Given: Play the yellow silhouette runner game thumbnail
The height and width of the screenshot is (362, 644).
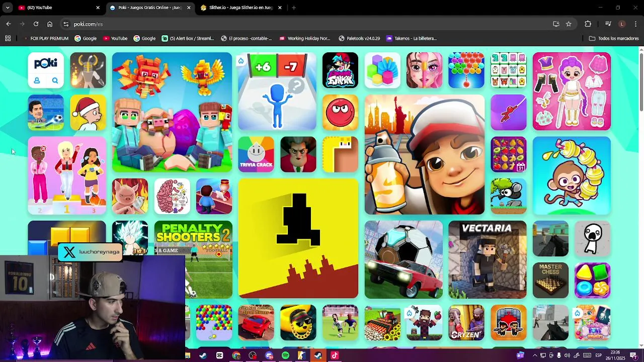Looking at the screenshot, I should point(298,238).
